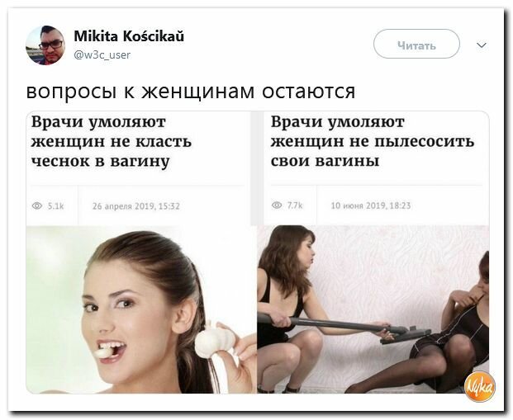Click the garlic bulb in the left photo
Viewport: 513px width, 420px height.
215,341
